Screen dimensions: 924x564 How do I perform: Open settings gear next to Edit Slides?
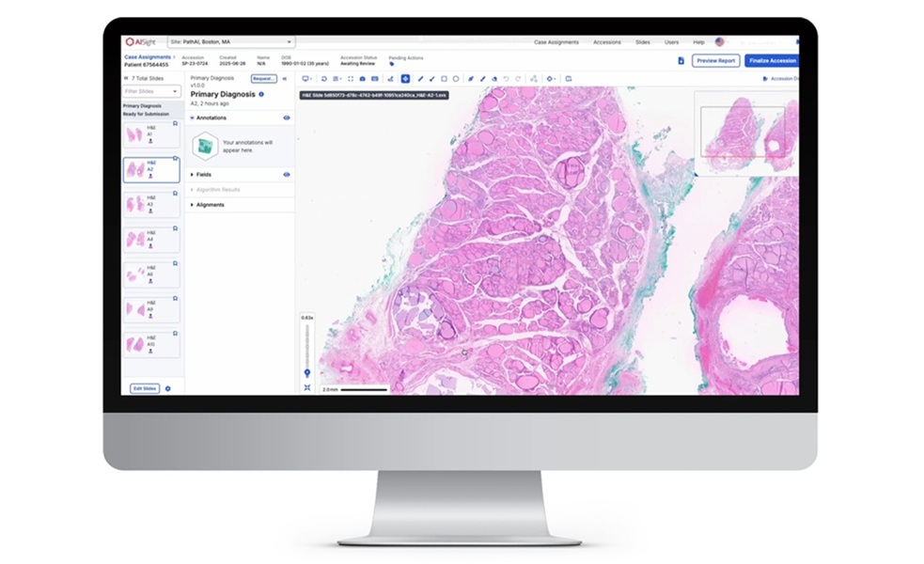168,388
